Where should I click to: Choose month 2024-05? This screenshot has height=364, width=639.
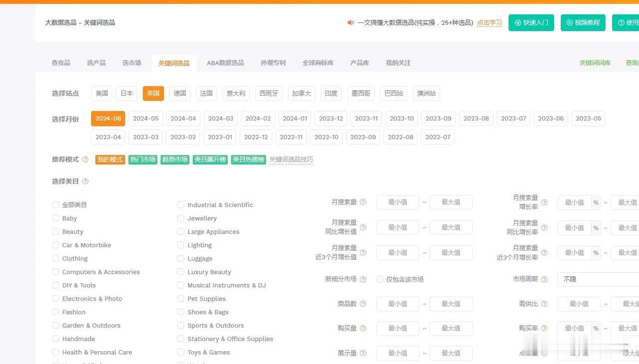(x=146, y=119)
